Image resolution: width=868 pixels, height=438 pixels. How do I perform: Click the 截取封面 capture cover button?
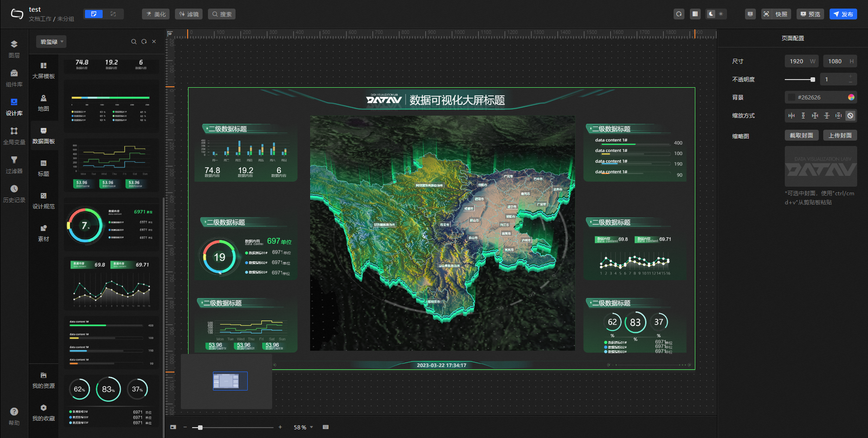point(802,135)
